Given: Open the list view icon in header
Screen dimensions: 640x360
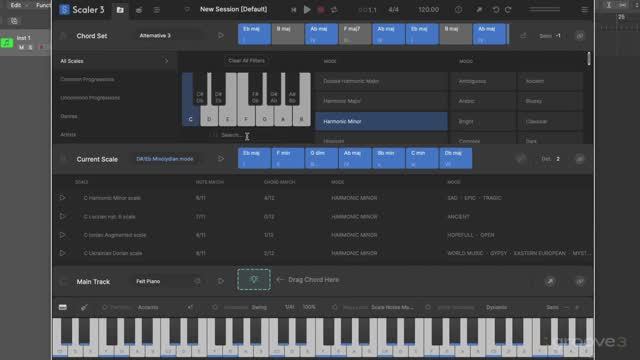Looking at the screenshot, I should pyautogui.click(x=157, y=10).
